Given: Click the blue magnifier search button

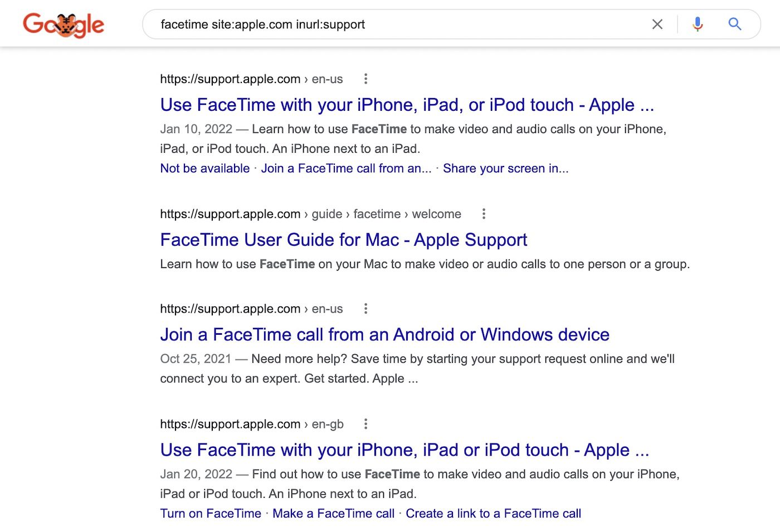Looking at the screenshot, I should [735, 25].
